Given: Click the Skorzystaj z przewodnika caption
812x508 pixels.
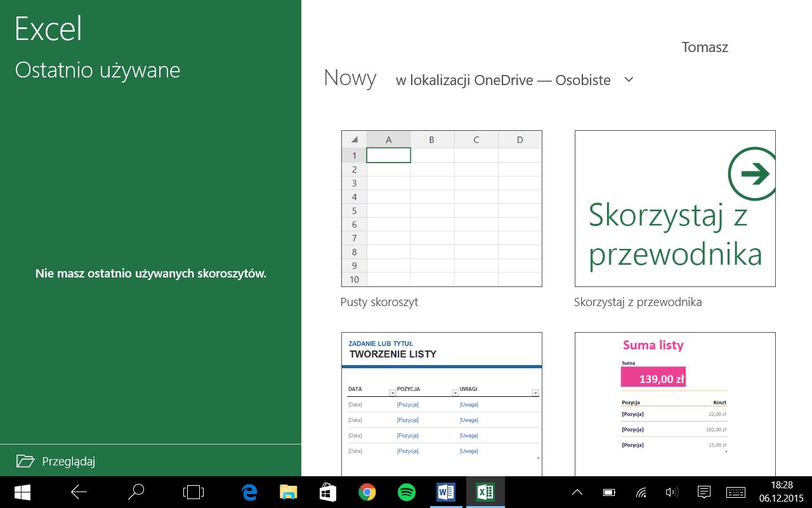Looking at the screenshot, I should tap(638, 302).
